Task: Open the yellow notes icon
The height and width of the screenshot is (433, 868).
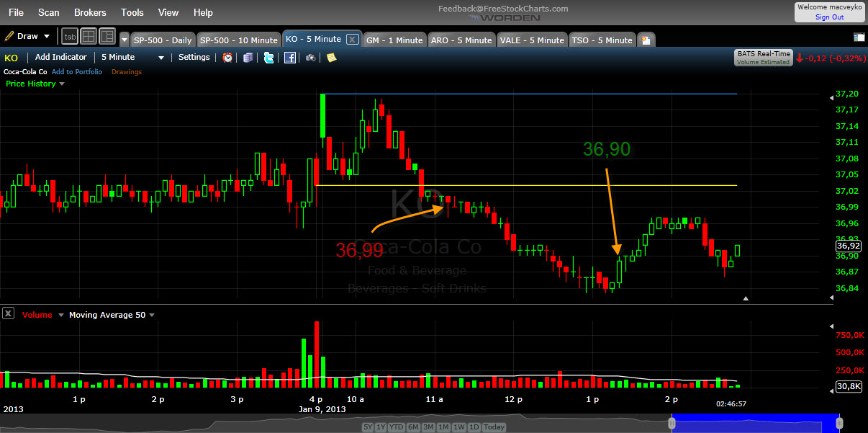Action: tap(331, 58)
